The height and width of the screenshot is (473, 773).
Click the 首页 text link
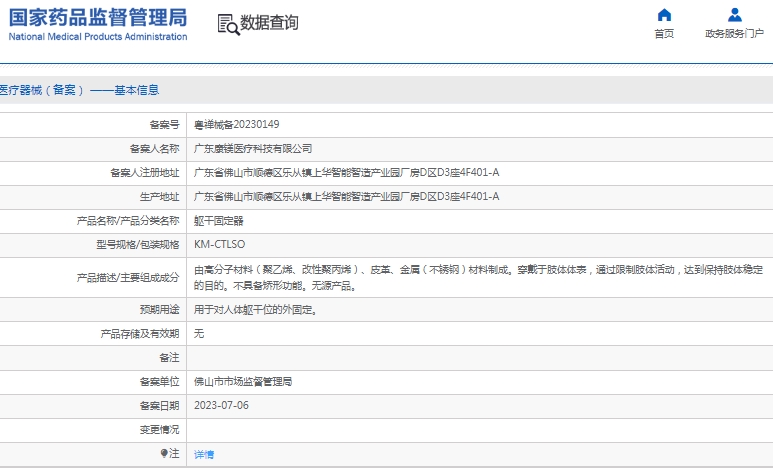point(664,34)
